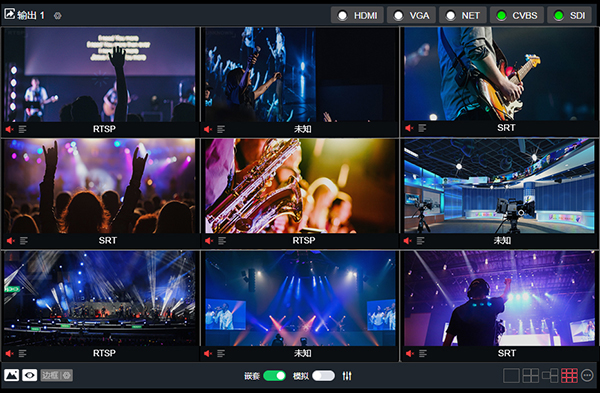600x393 pixels.
Task: Select the HDMI output radio button
Action: [x=357, y=15]
